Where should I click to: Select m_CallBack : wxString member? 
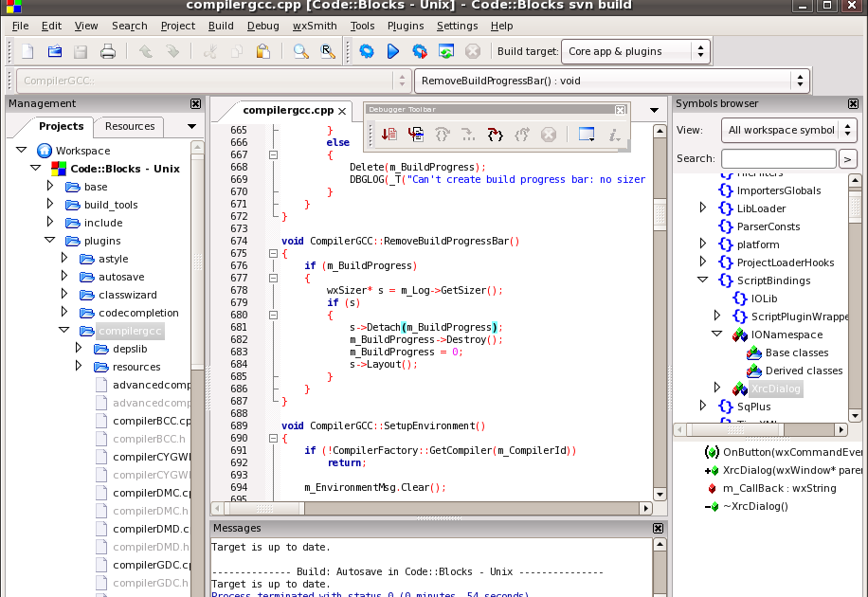pos(780,488)
